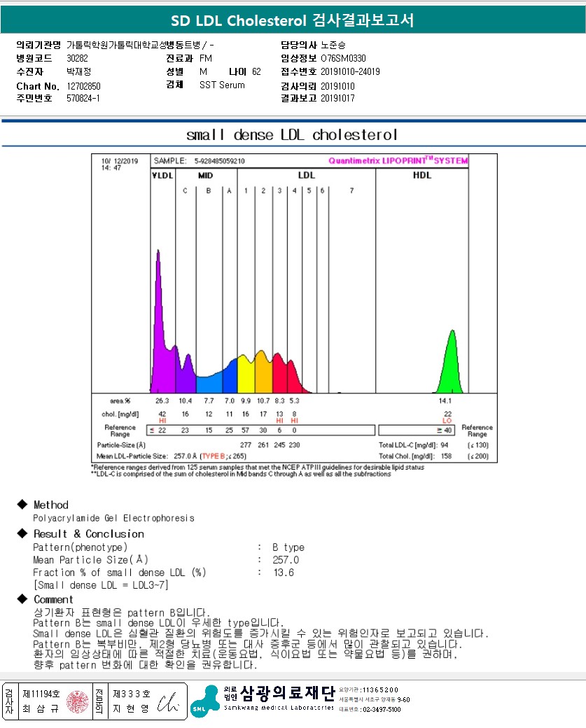
Task: Select the diamond bullet before Comment
Action: pos(21,599)
